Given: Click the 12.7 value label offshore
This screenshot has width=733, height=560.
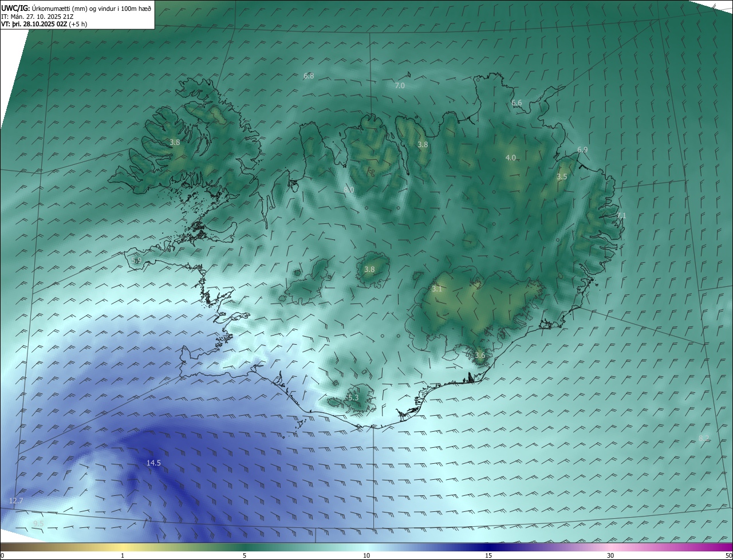Looking at the screenshot, I should [16, 500].
